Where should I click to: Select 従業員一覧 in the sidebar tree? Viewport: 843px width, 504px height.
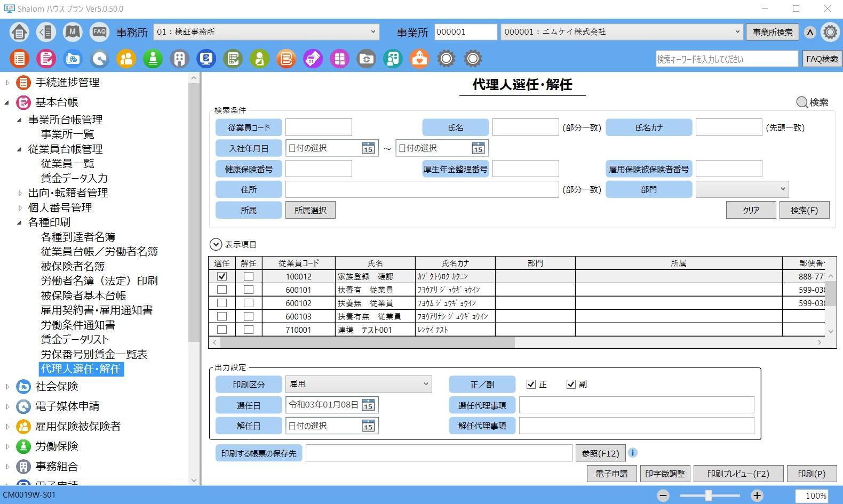(x=67, y=164)
